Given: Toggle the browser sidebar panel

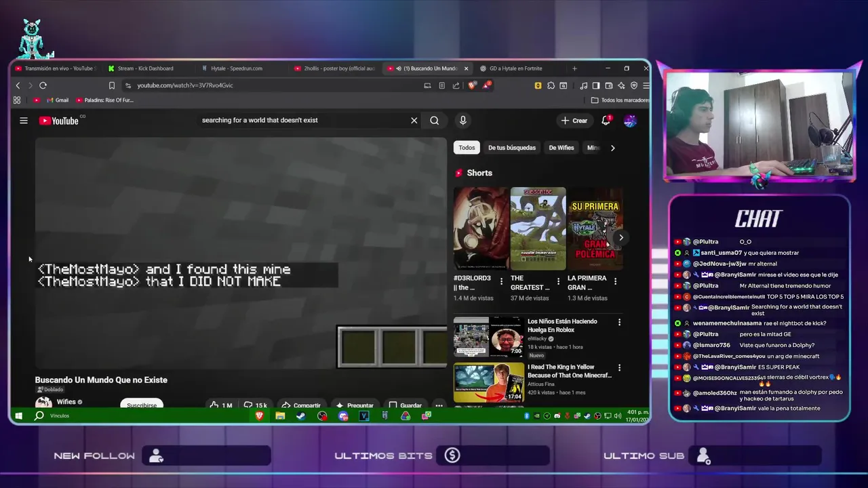Looking at the screenshot, I should coord(596,85).
